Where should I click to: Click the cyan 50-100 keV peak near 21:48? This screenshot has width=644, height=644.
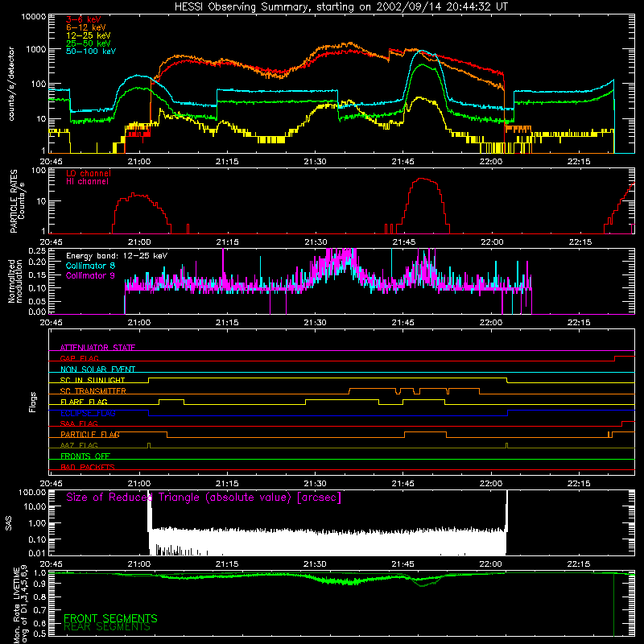[x=422, y=51]
